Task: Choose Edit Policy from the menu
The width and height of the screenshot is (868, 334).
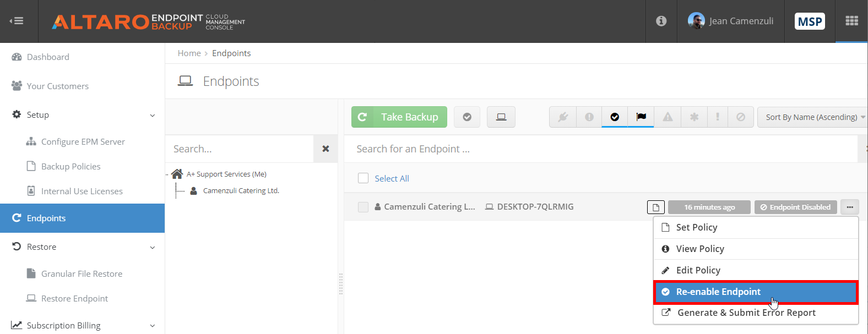Action: click(x=756, y=270)
